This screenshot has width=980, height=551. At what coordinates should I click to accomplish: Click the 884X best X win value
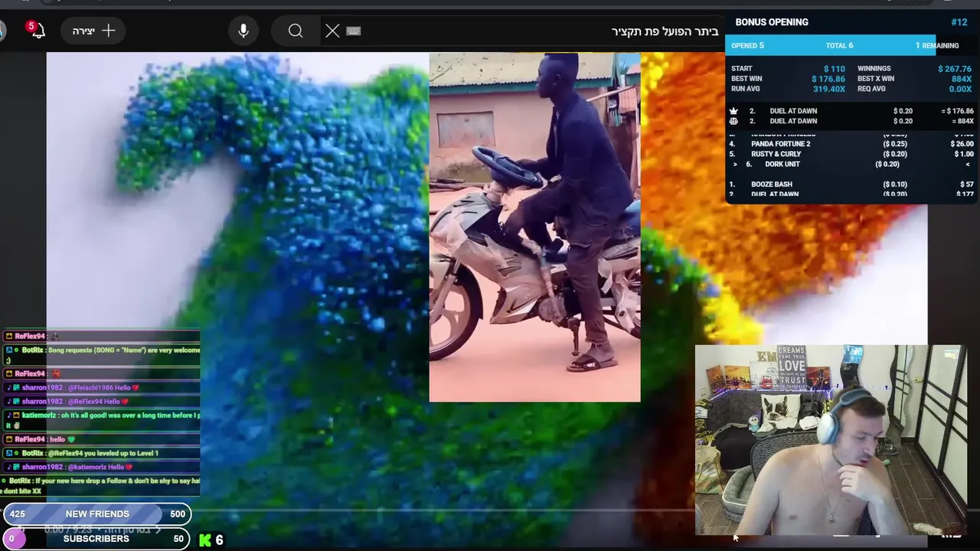[962, 79]
